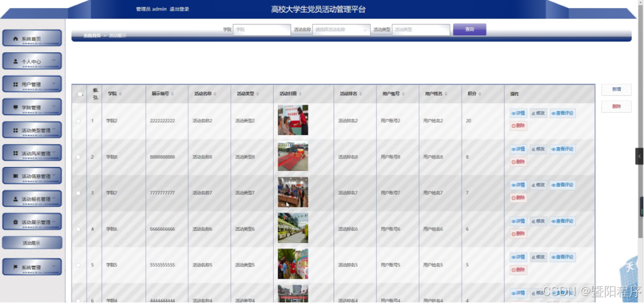Screen dimensions: 644x303
Task: Click the cell 用户姓名7
Action: (433, 193)
